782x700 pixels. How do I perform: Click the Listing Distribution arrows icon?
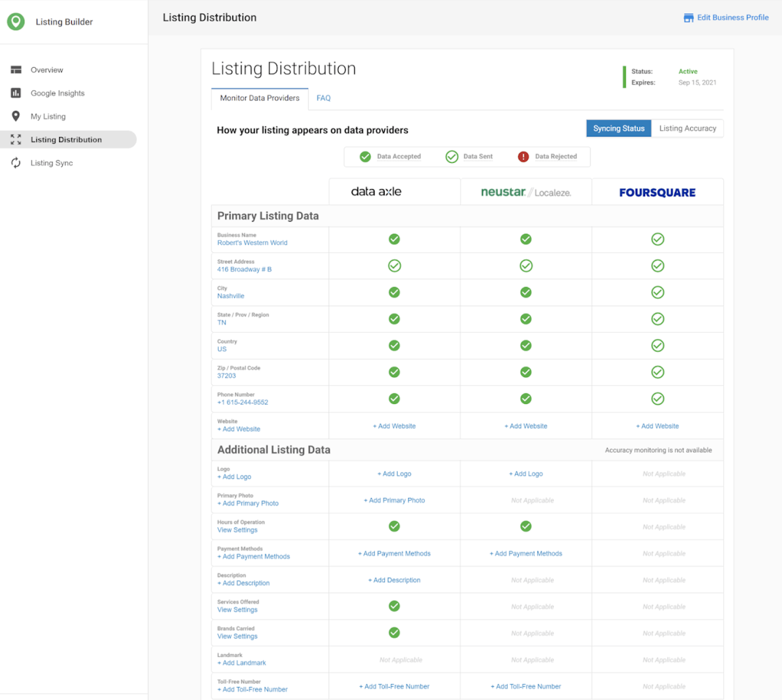point(16,139)
